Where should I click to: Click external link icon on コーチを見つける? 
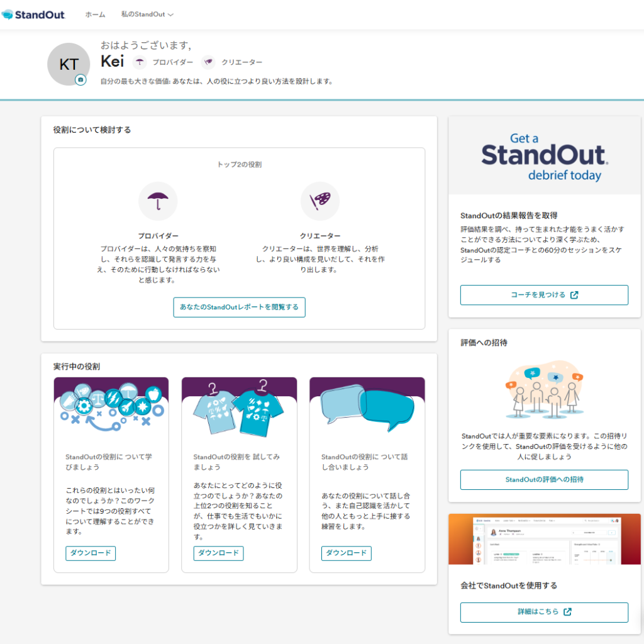574,295
